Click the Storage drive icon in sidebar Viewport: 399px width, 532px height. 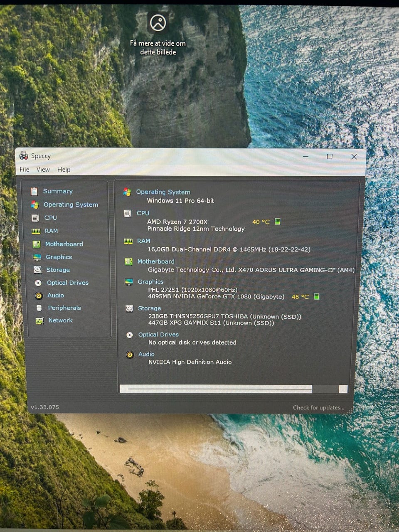37,270
